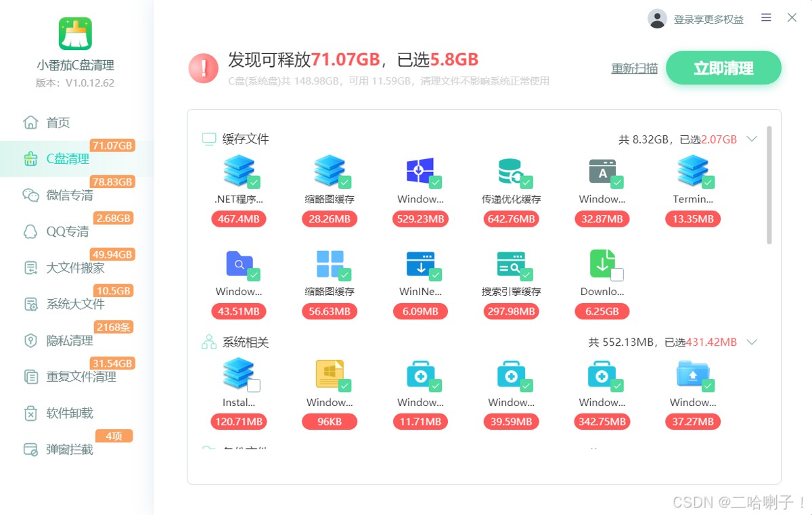Click 登录享更多权益 login text

click(x=708, y=20)
